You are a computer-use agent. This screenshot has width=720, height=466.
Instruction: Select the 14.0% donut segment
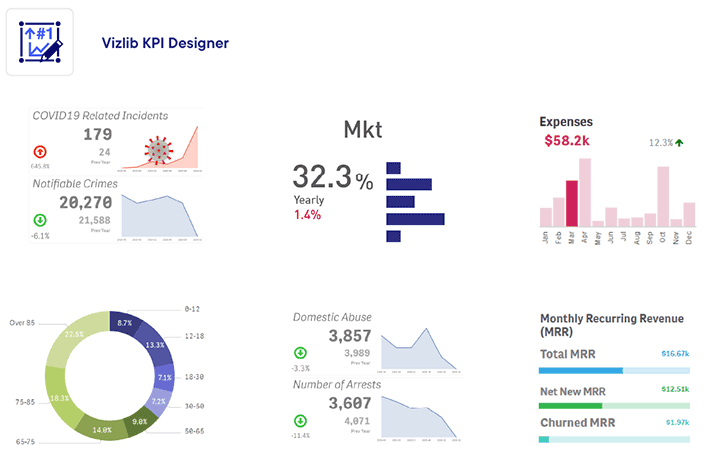tap(101, 430)
